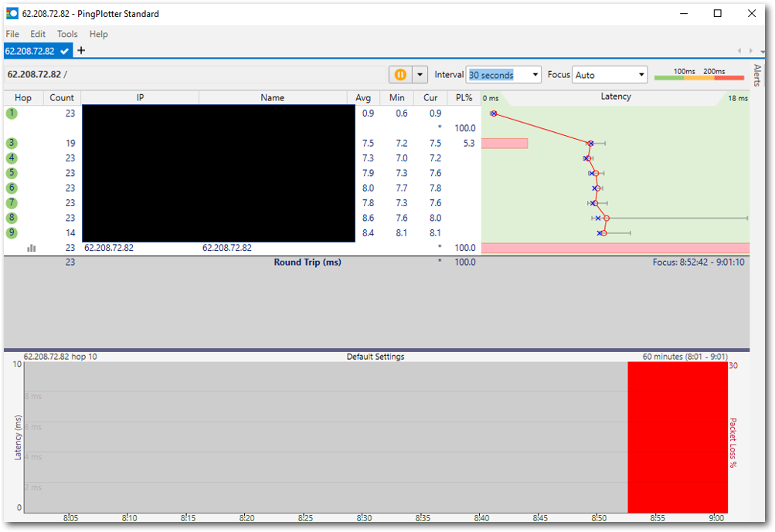Click the 8:30 time label on timeline axis
This screenshot has width=775, height=532.
pyautogui.click(x=364, y=518)
